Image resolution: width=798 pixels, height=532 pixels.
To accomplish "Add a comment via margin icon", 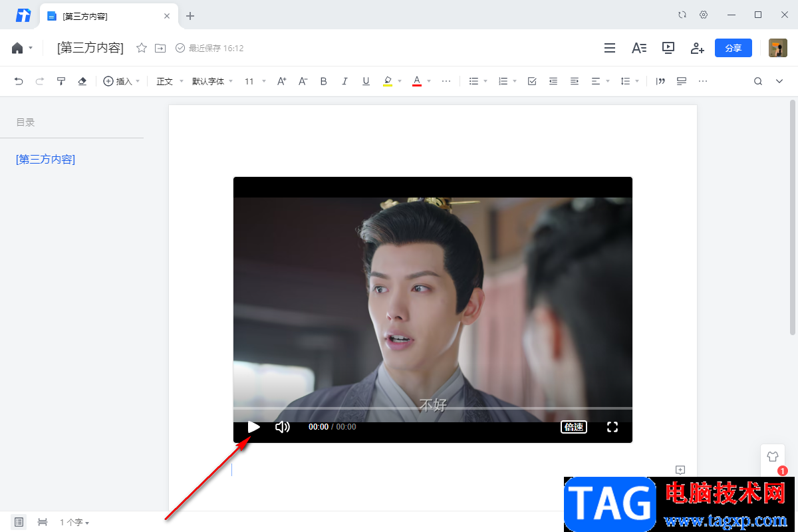I will 680,470.
